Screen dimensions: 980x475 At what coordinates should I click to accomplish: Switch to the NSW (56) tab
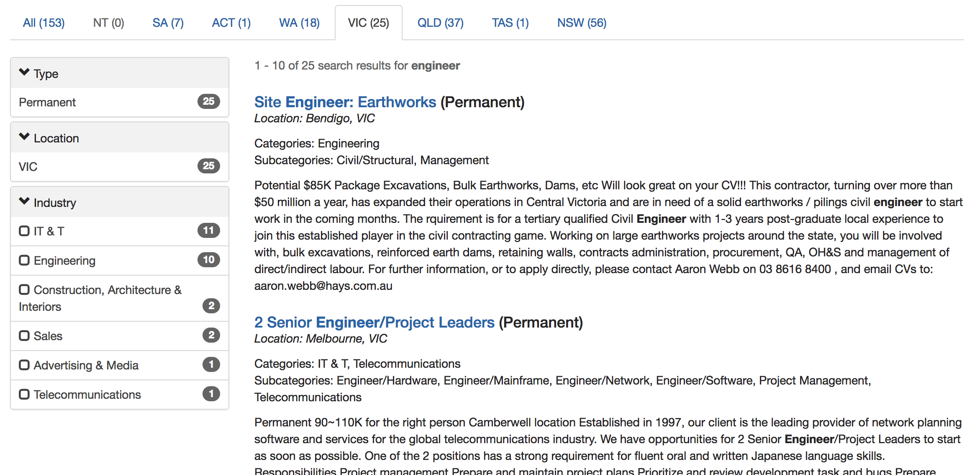(581, 23)
